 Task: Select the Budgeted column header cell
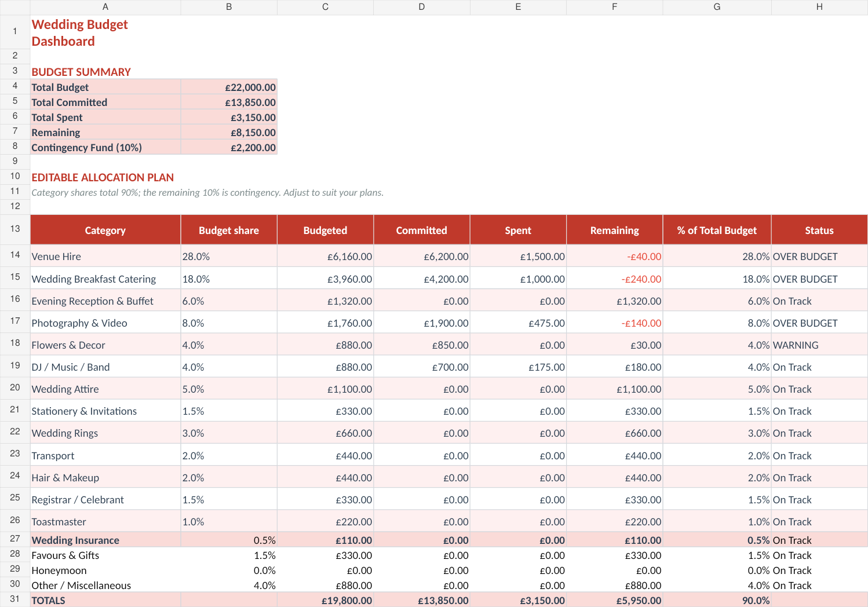coord(325,230)
